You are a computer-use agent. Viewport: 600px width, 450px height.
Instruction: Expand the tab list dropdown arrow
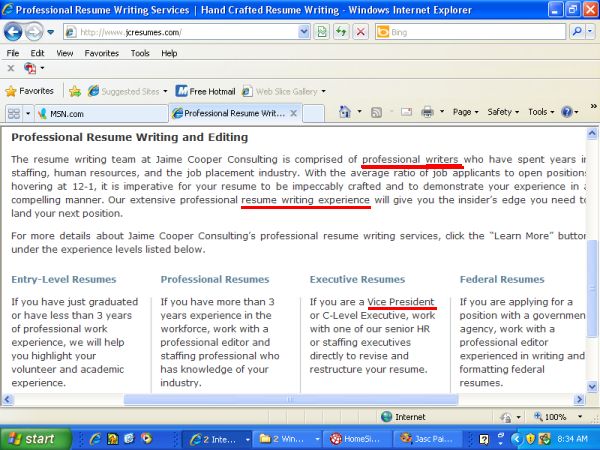(28, 114)
